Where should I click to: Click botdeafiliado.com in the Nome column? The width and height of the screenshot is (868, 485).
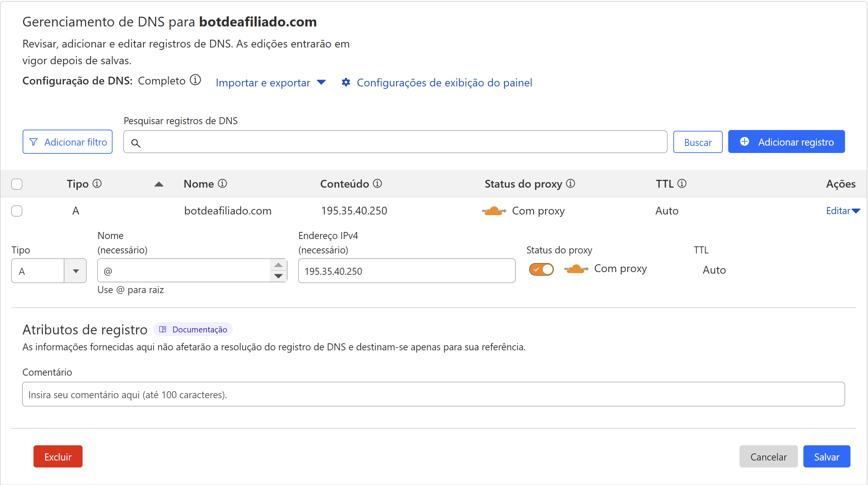coord(228,211)
